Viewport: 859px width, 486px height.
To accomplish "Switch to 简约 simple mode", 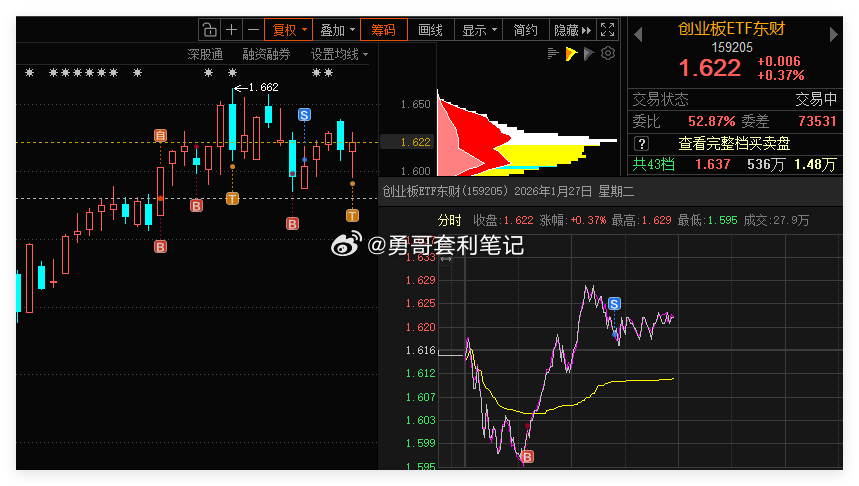I will click(x=525, y=30).
